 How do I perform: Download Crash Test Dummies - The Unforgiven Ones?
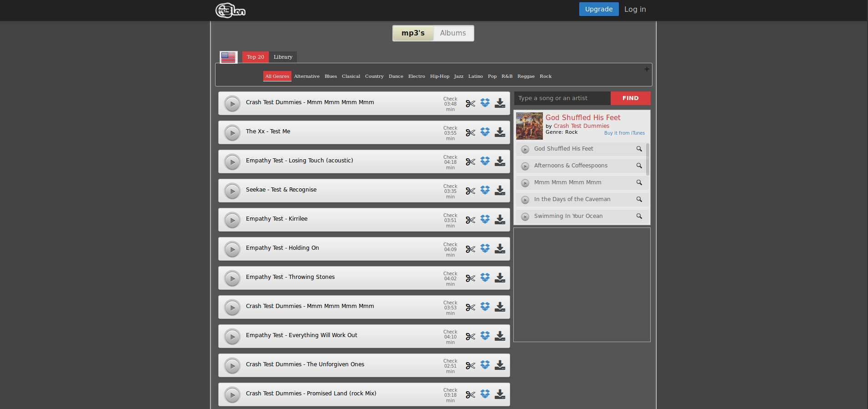500,365
